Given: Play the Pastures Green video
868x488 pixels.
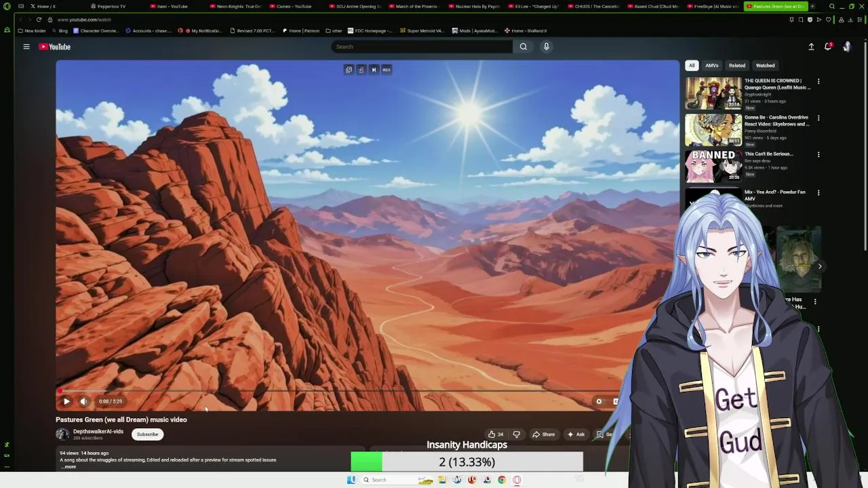Looking at the screenshot, I should click(66, 401).
